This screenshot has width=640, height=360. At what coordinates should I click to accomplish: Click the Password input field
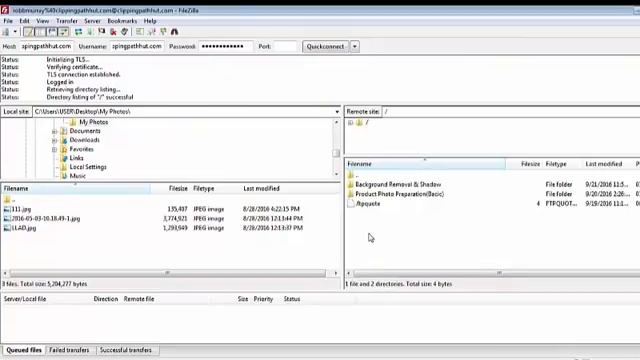tap(226, 47)
